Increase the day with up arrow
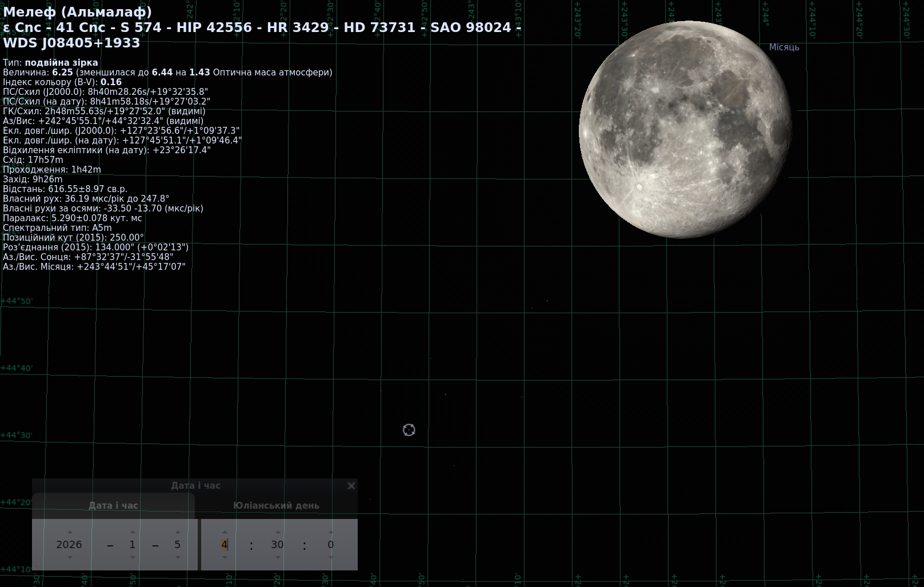Image resolution: width=924 pixels, height=587 pixels. 178,532
